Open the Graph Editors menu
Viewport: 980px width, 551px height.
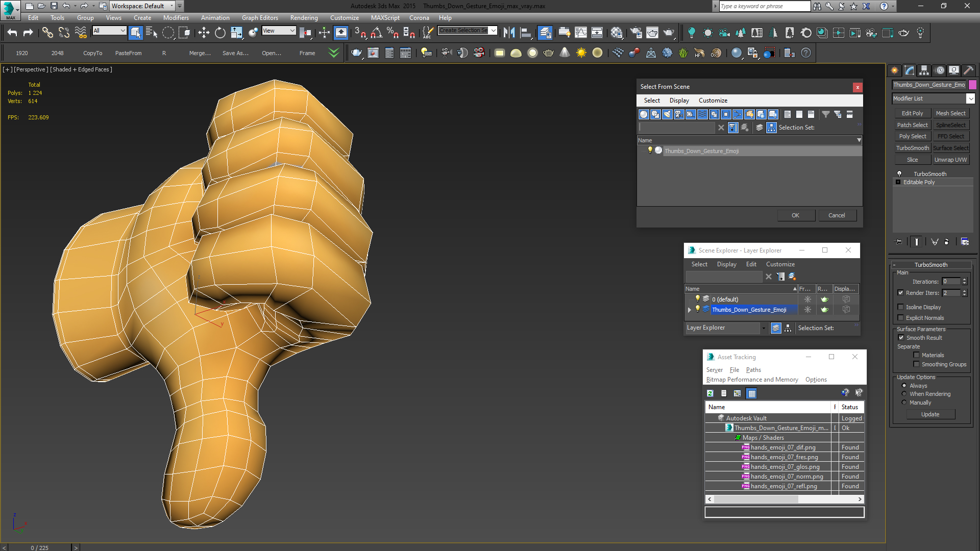tap(260, 18)
